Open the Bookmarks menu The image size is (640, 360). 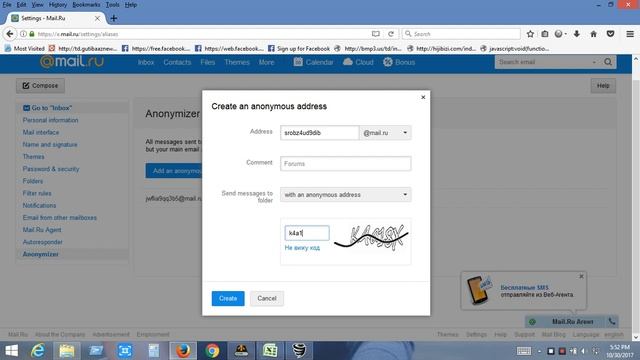pyautogui.click(x=86, y=5)
